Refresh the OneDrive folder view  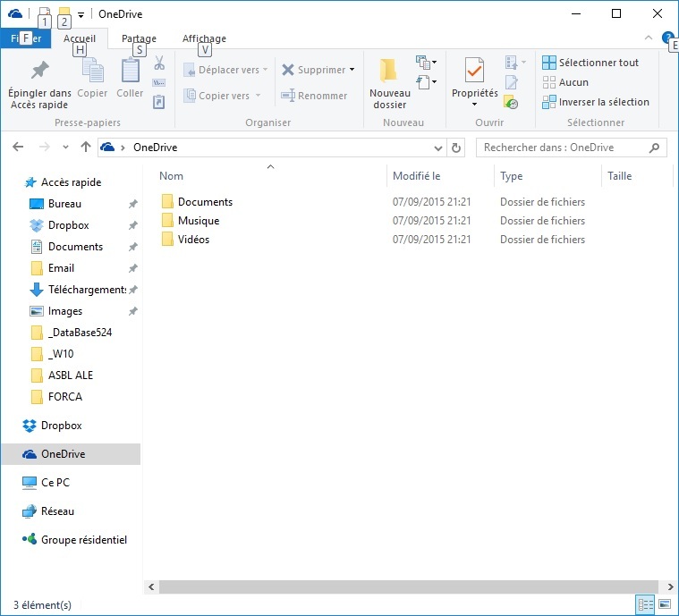pos(456,148)
